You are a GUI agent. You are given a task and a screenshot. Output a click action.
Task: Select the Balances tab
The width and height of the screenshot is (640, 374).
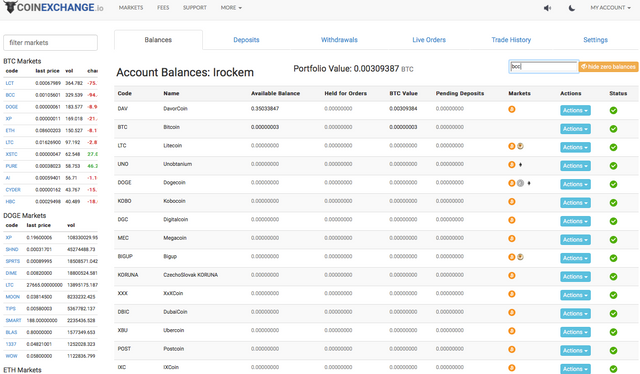pos(158,40)
